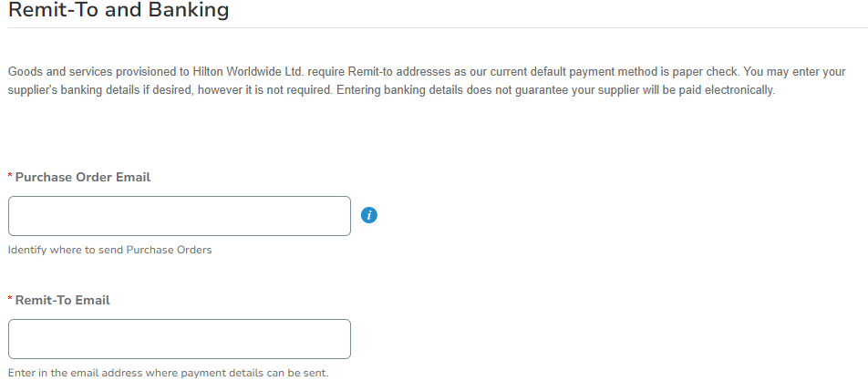Focus the Purchase Order Email input field

tap(180, 216)
